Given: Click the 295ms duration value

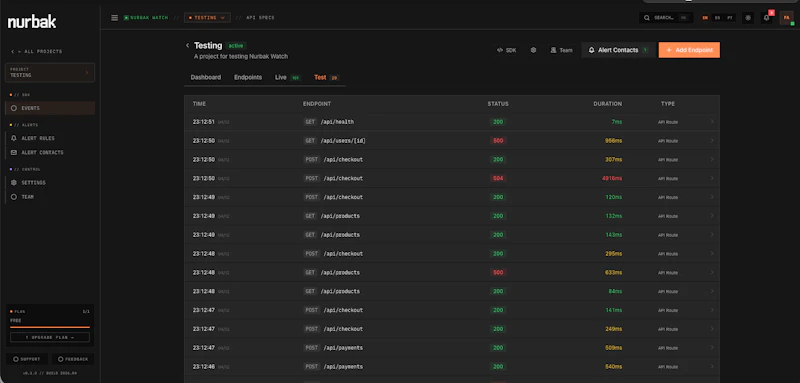Looking at the screenshot, I should pyautogui.click(x=613, y=253).
